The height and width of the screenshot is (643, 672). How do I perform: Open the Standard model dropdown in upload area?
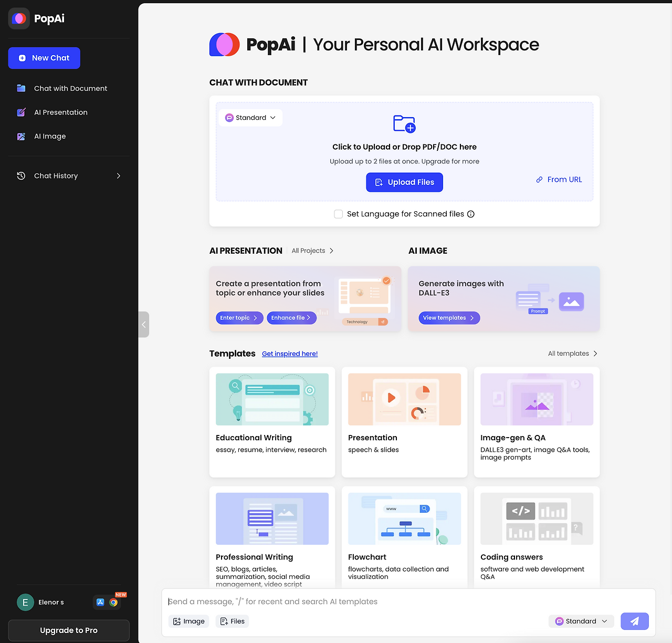[250, 118]
